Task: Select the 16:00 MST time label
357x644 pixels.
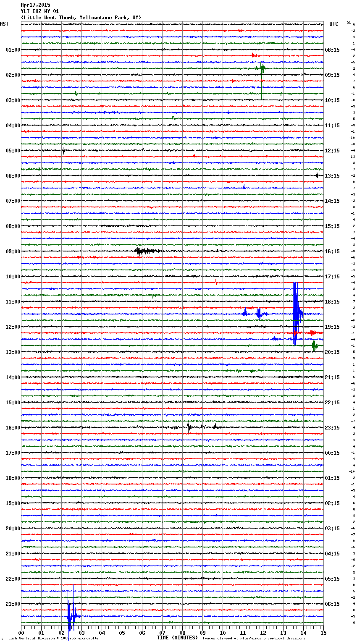Action: coord(13,428)
